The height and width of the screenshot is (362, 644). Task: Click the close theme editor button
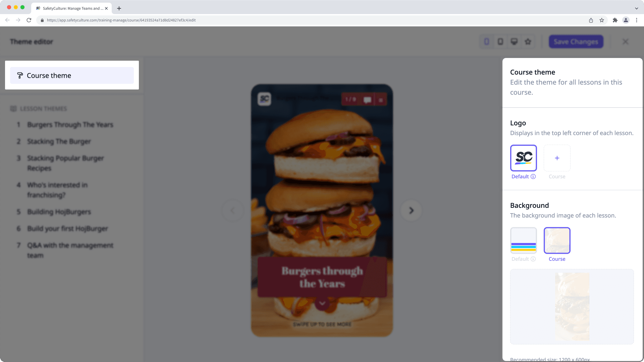point(626,42)
